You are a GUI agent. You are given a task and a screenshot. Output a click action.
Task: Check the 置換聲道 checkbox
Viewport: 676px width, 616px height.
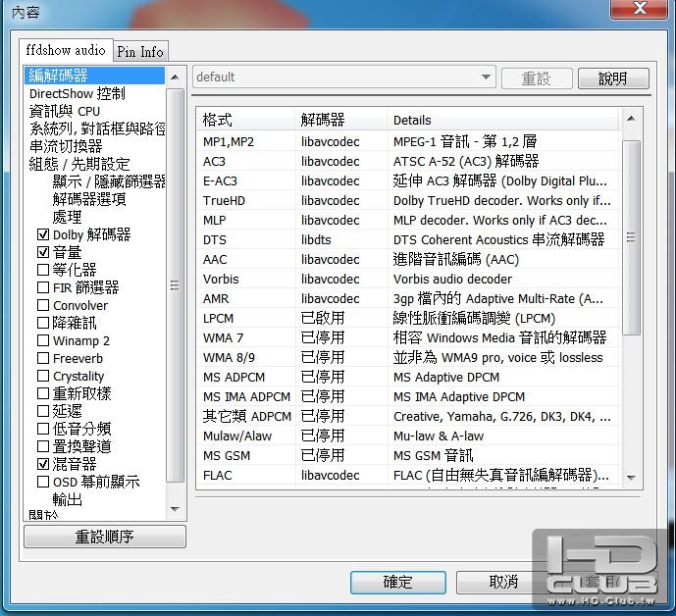tap(43, 446)
